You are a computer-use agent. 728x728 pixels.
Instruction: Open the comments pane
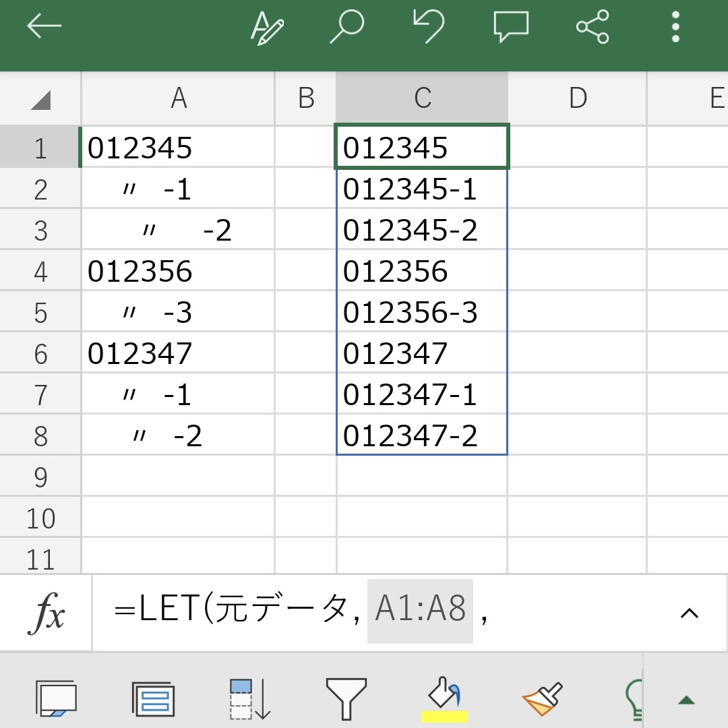pyautogui.click(x=510, y=28)
